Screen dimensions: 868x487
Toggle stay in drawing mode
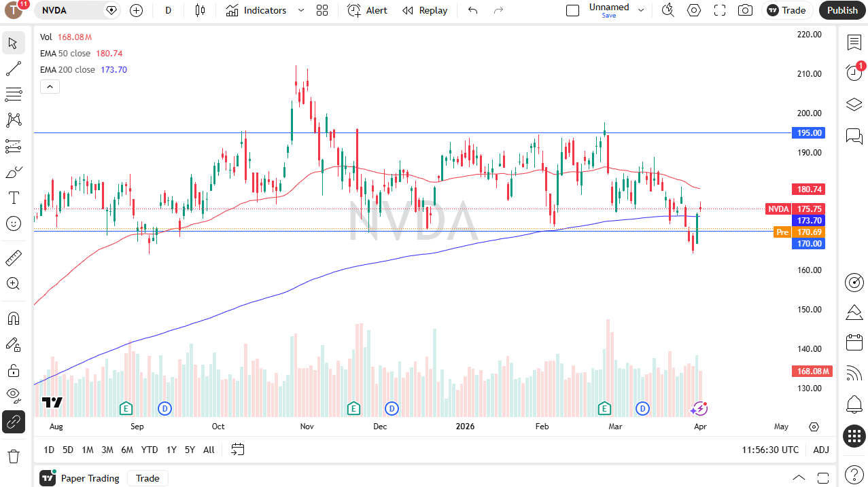point(14,344)
